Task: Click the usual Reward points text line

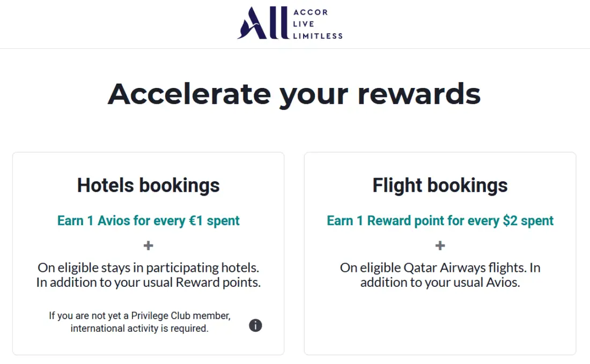Action: (149, 283)
